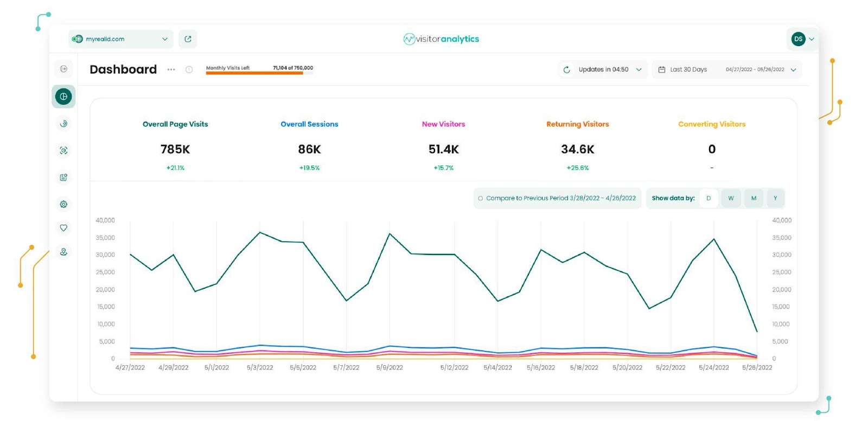Click the sidebar collapse arrow icon

click(63, 69)
